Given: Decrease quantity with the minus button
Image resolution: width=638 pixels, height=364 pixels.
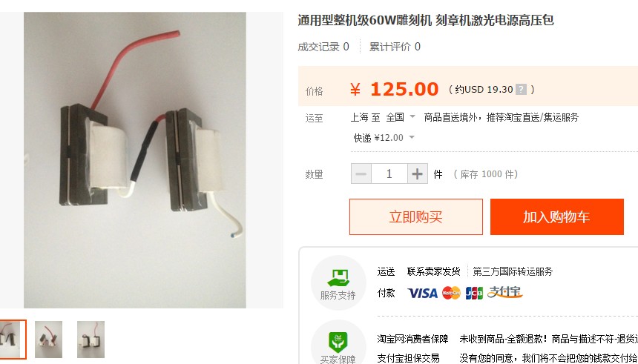Looking at the screenshot, I should tap(361, 174).
